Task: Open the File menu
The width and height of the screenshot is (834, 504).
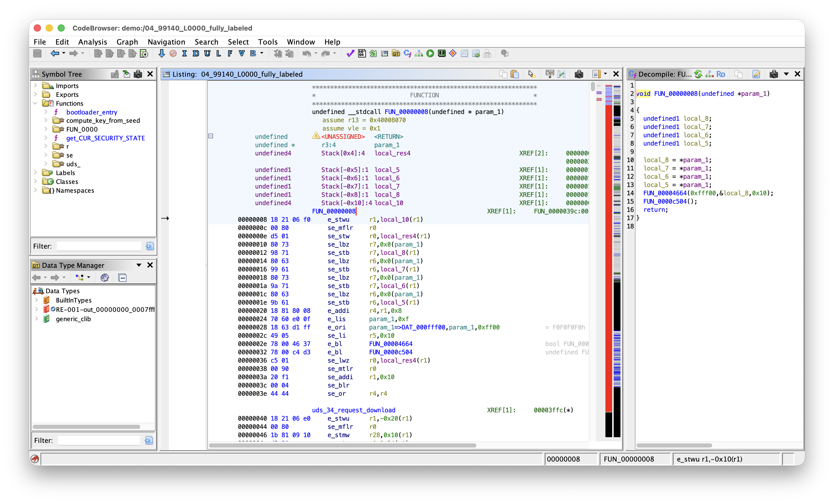Action: pos(40,42)
